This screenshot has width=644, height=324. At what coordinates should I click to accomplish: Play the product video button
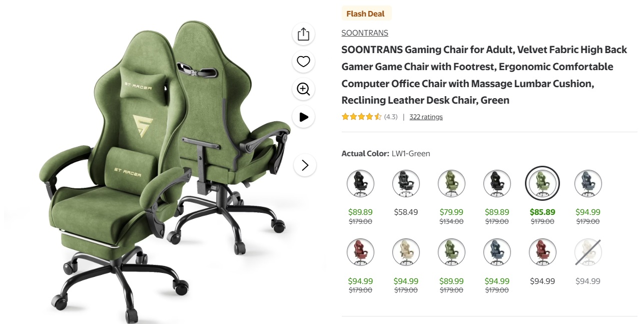click(304, 117)
